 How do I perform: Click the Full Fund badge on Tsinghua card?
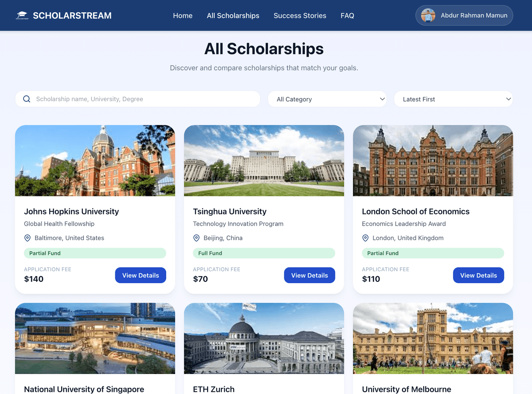(x=264, y=253)
